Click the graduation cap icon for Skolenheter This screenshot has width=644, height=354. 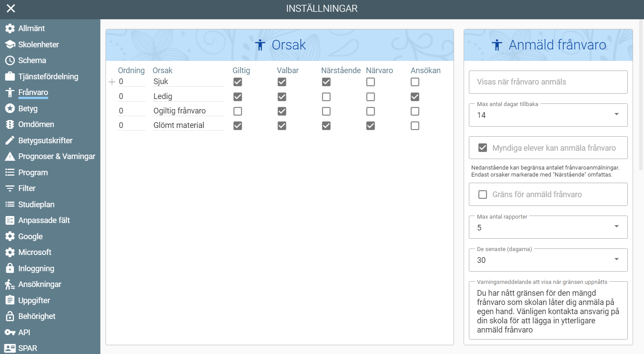click(x=10, y=45)
